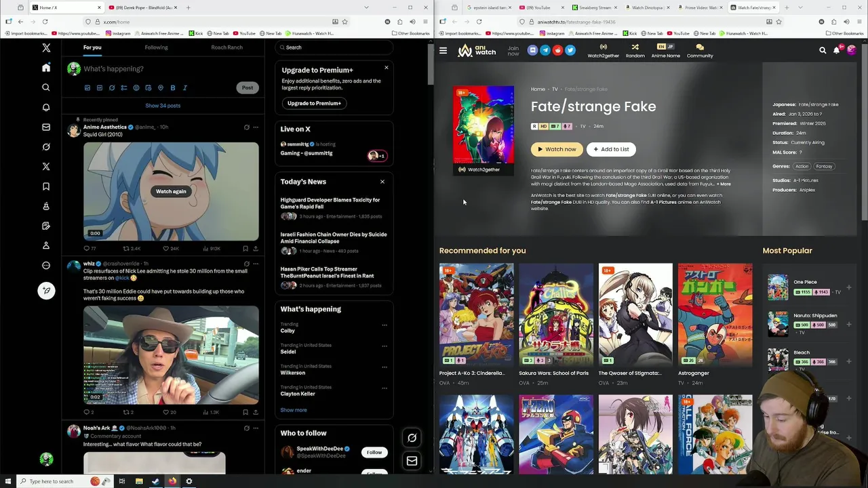Screen dimensions: 868x488
Task: Add media image icon in post composer
Action: (x=87, y=87)
